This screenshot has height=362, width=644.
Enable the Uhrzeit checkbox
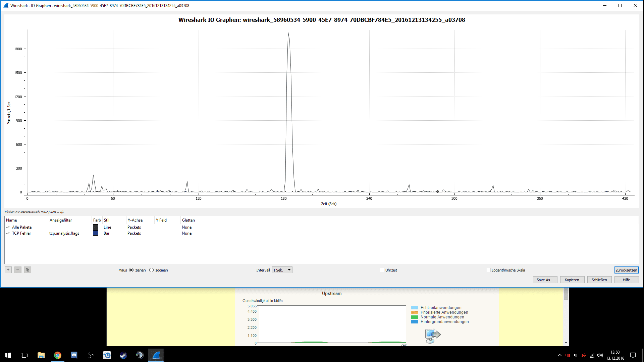[x=382, y=270]
